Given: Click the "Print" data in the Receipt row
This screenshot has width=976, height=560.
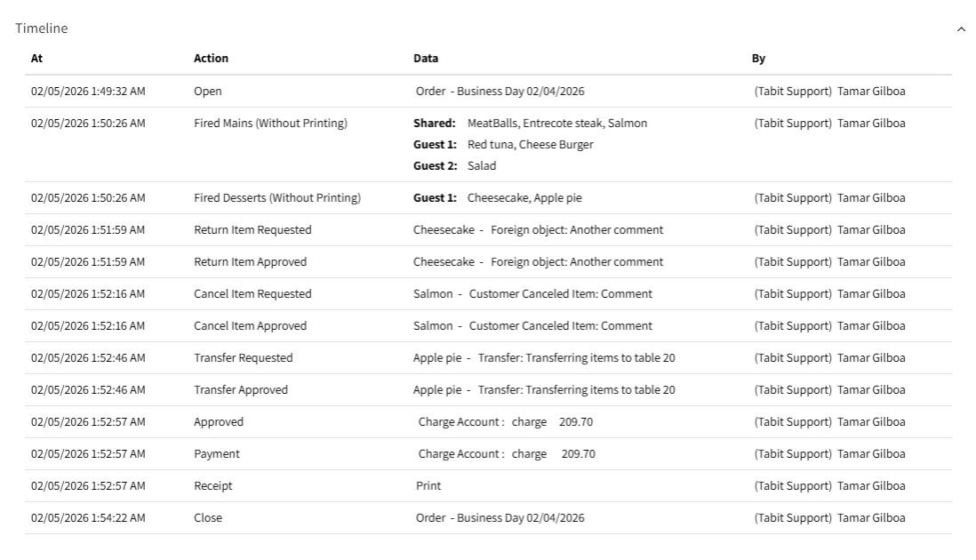Looking at the screenshot, I should pyautogui.click(x=428, y=486).
